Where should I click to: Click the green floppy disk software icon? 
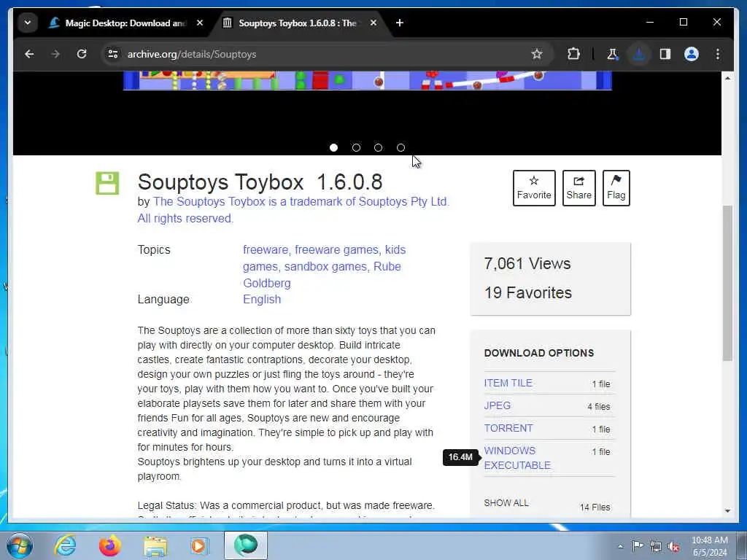pos(107,183)
